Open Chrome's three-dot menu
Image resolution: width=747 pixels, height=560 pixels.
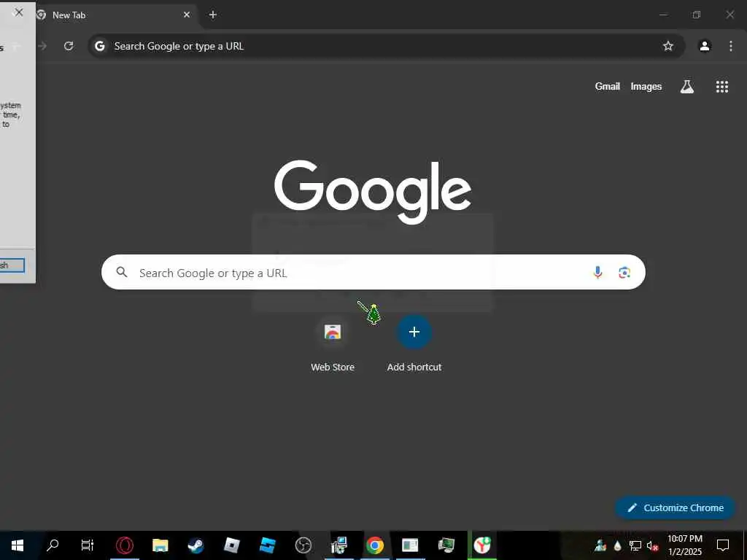tap(731, 46)
